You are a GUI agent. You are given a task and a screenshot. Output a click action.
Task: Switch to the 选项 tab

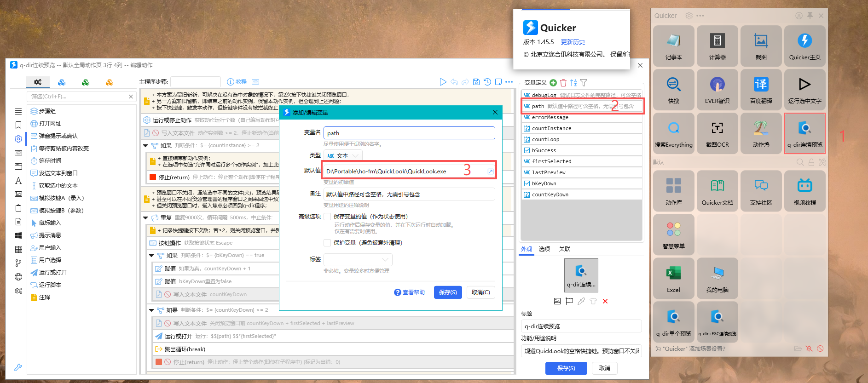544,249
